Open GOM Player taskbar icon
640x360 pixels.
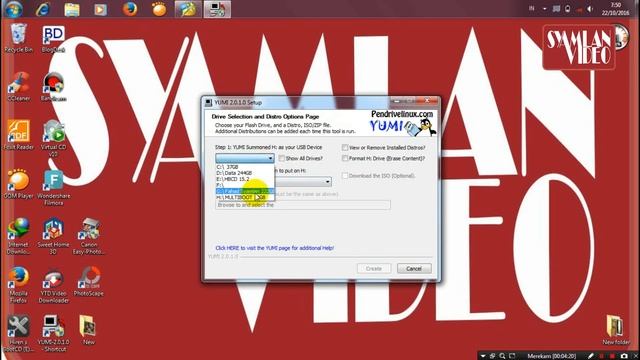(159, 9)
